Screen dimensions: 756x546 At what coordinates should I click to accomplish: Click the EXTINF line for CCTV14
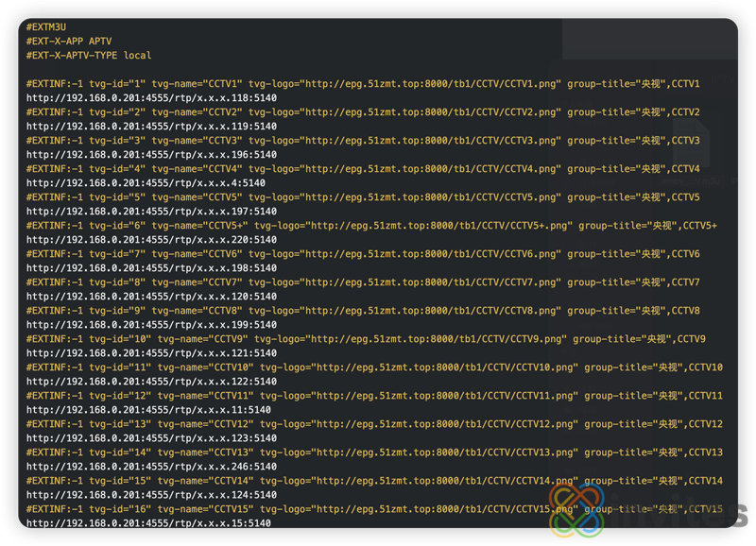374,481
